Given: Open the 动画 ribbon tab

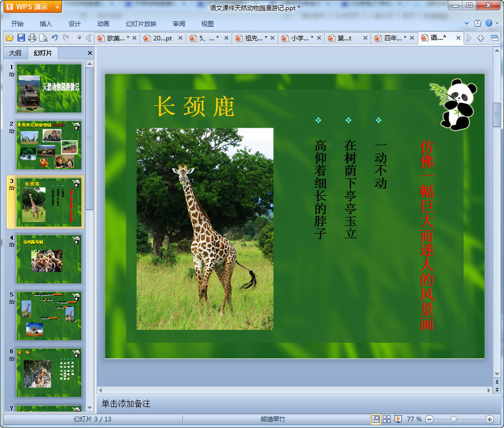Looking at the screenshot, I should [x=103, y=24].
